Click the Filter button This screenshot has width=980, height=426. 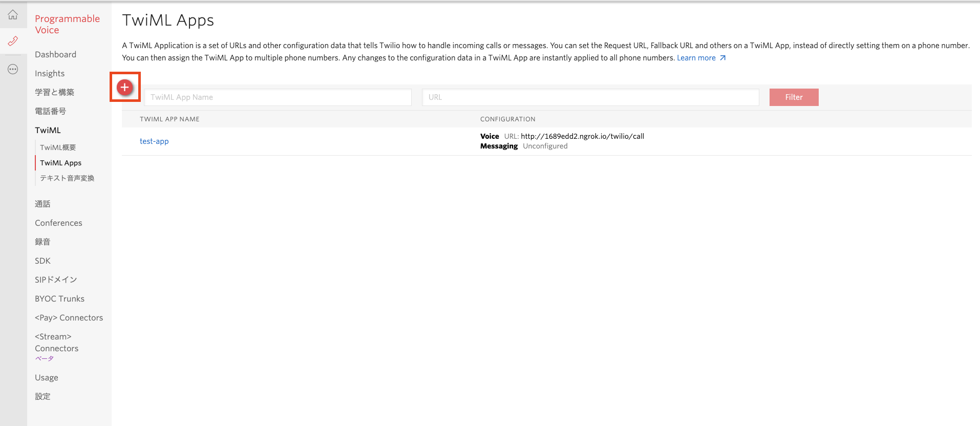(794, 97)
